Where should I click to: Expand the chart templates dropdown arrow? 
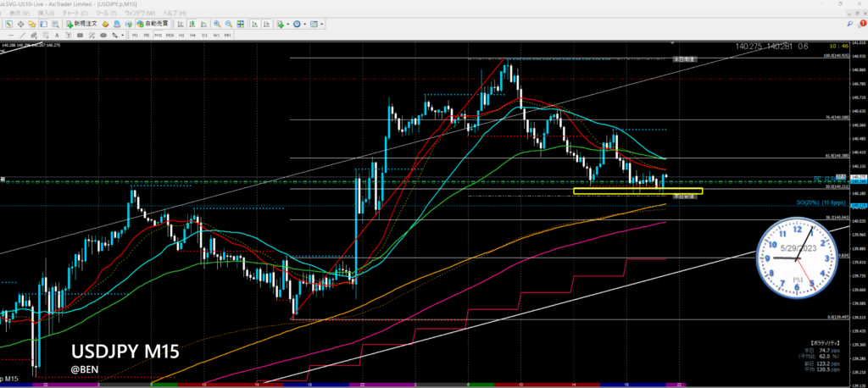pos(322,24)
